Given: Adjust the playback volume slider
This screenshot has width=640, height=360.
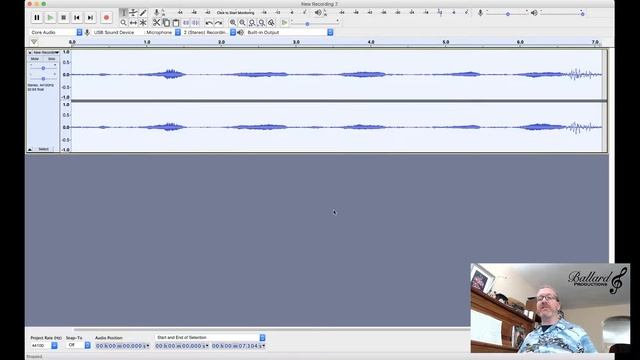Looking at the screenshot, I should pos(562,14).
